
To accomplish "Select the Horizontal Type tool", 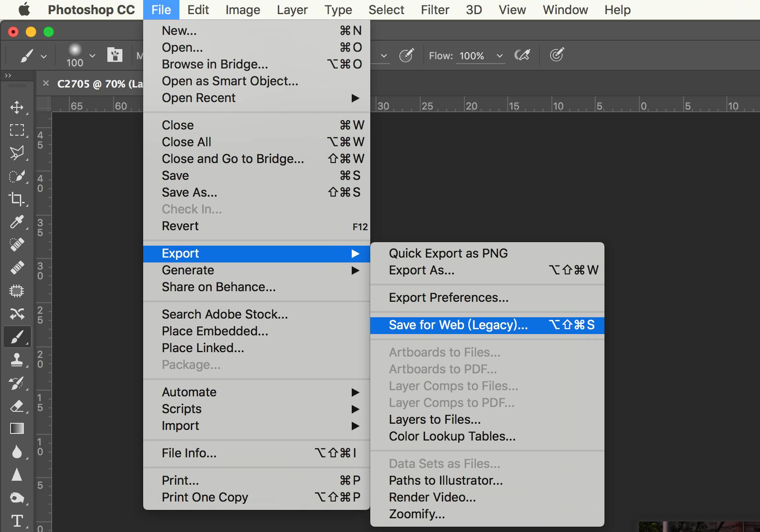I will coord(17,521).
